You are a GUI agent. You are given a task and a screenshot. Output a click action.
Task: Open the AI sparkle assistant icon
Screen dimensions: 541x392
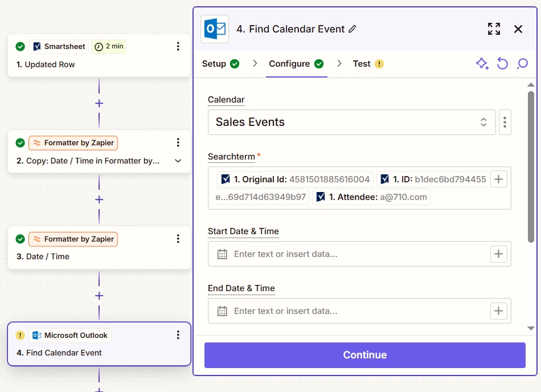(482, 63)
